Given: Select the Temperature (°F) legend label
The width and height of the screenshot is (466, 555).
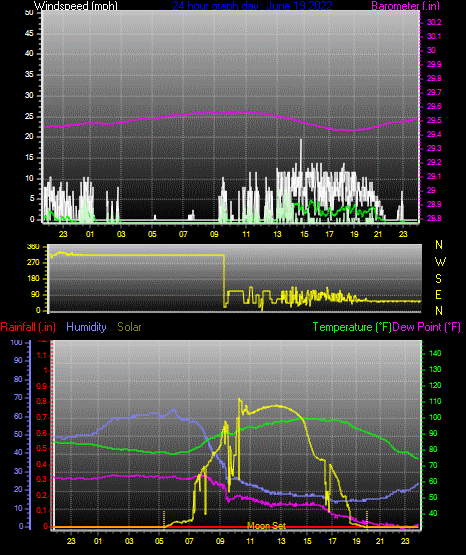Looking at the screenshot, I should click(x=352, y=327).
